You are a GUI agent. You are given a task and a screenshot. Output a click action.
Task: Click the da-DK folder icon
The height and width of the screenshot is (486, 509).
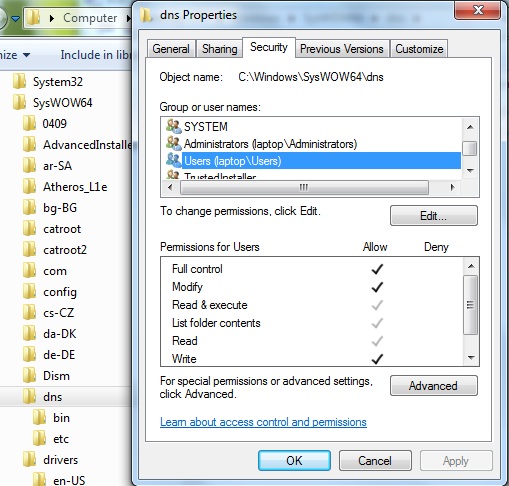29,333
